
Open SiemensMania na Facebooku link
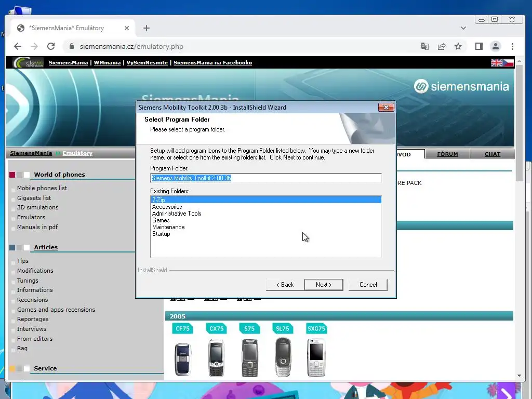(212, 62)
